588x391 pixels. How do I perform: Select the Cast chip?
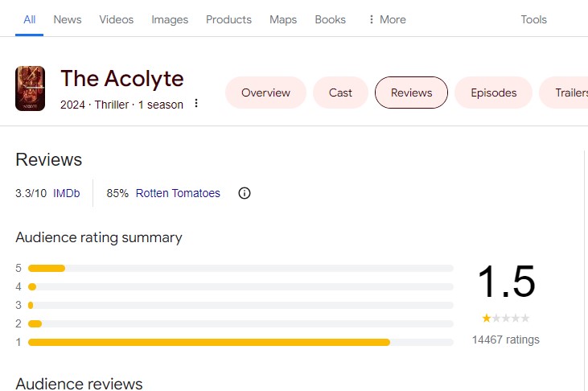(340, 93)
